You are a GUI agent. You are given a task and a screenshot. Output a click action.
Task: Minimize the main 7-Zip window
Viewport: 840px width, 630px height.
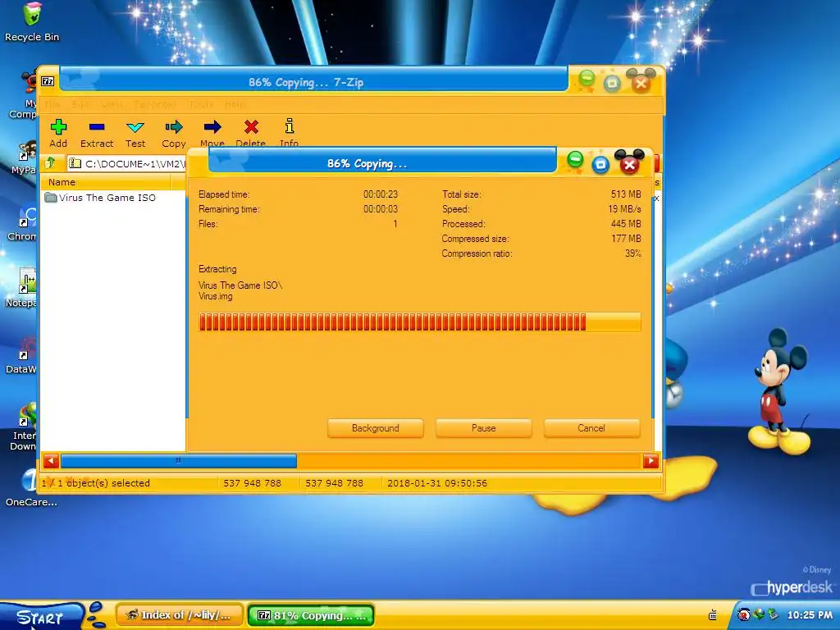pos(587,79)
